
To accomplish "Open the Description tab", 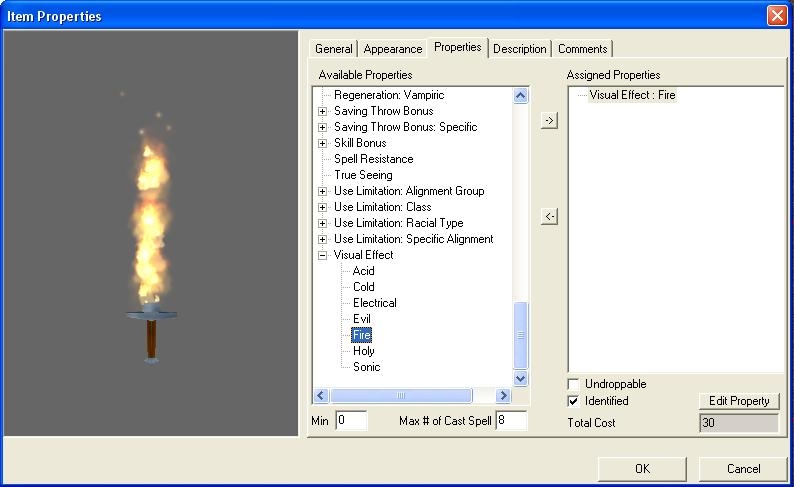I will point(519,49).
